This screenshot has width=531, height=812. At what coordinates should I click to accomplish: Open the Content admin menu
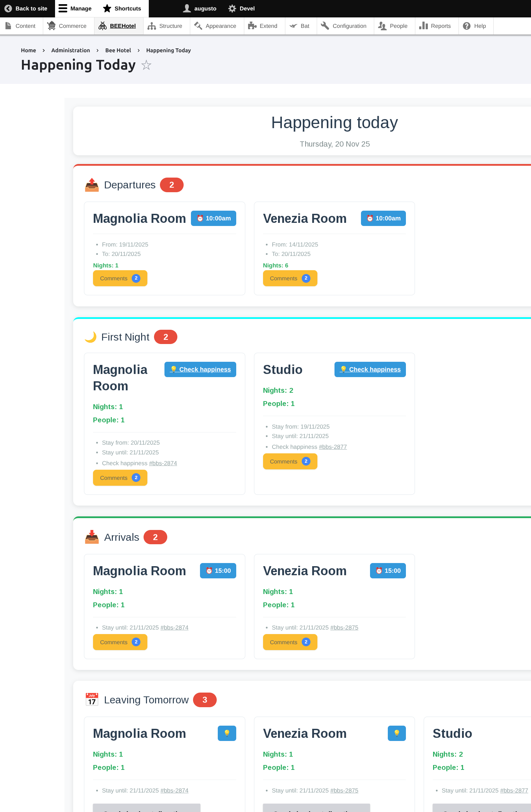pos(21,26)
